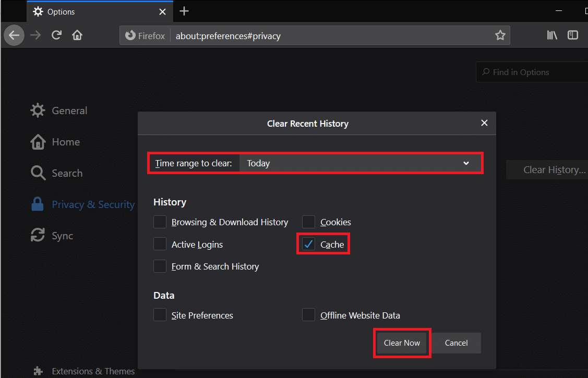Viewport: 588px width, 378px height.
Task: Click the Search magnifier icon in sidebar
Action: click(x=37, y=173)
